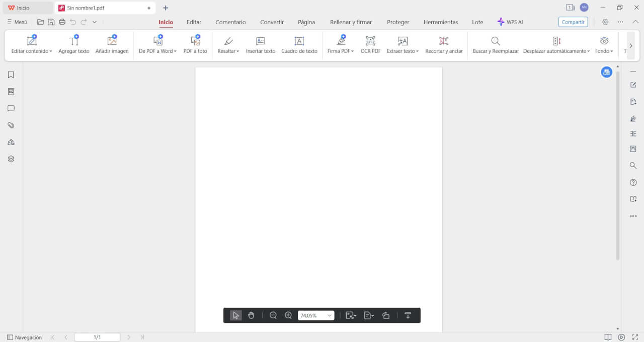Click the zoom out magnifier button
This screenshot has height=342, width=644.
[273, 315]
